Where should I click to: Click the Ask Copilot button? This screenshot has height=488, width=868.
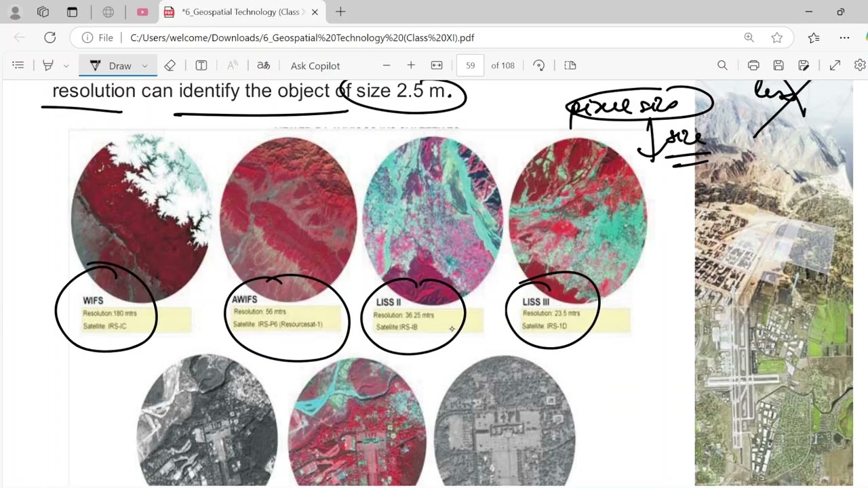315,66
